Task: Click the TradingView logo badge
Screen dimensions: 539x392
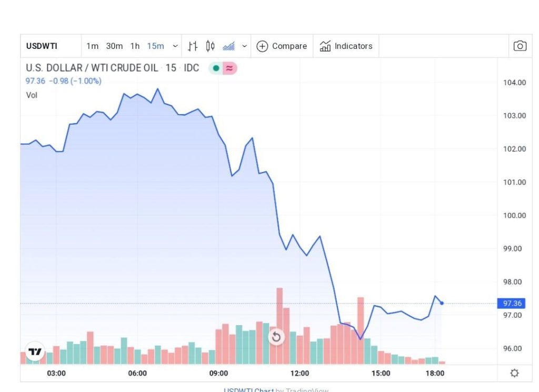Action: point(35,351)
